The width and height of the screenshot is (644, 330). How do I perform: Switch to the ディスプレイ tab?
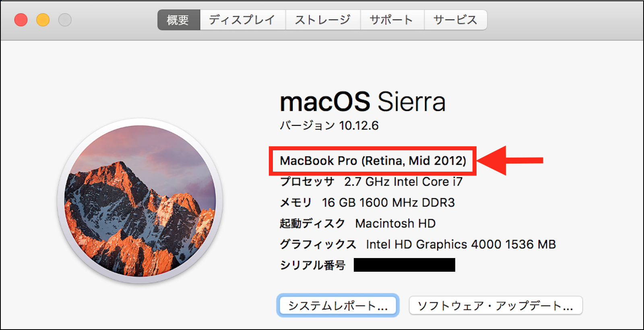click(x=242, y=20)
